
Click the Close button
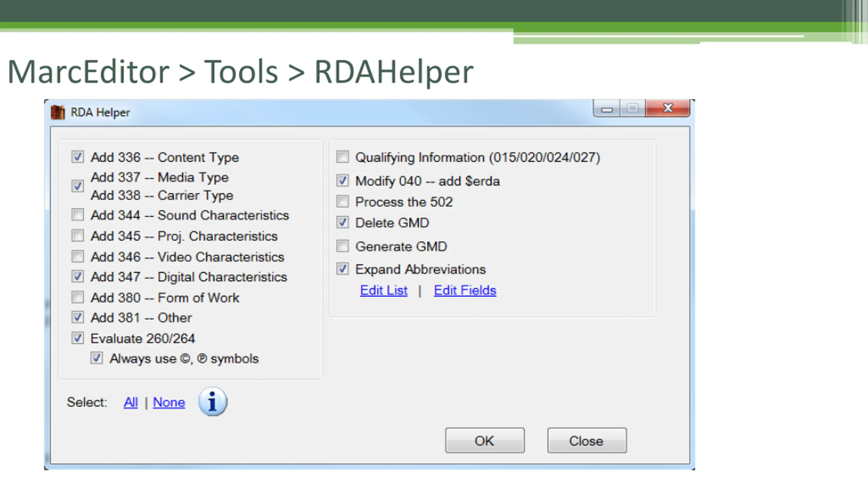587,441
